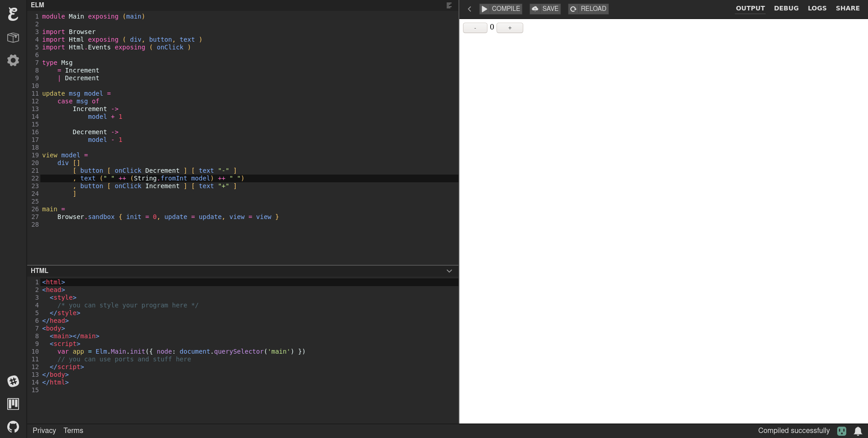The width and height of the screenshot is (868, 438).
Task: Collapse the HTML editor panel chevron
Action: pos(449,271)
